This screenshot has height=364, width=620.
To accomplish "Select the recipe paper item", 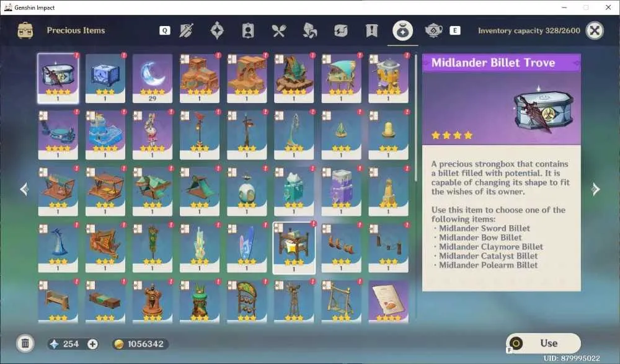I will 388,301.
